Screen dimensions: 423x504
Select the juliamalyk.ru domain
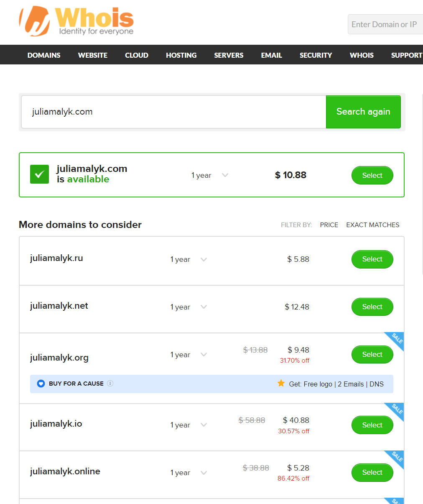[372, 259]
